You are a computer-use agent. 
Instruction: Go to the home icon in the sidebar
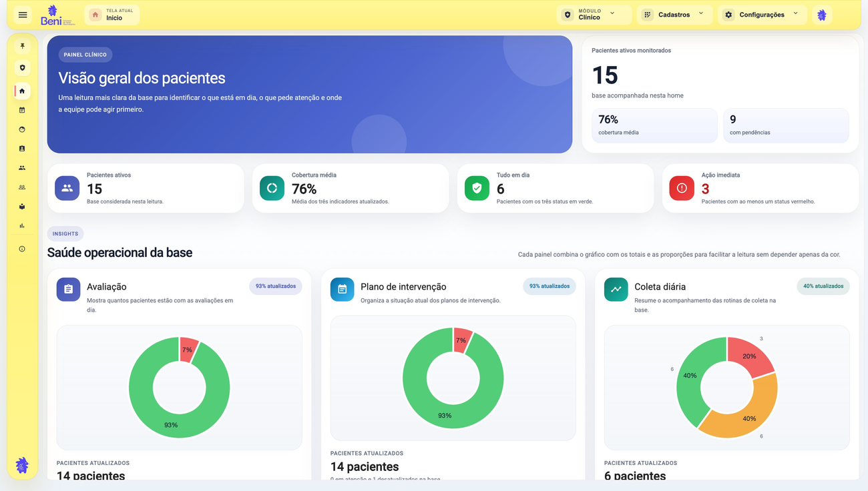coord(22,91)
